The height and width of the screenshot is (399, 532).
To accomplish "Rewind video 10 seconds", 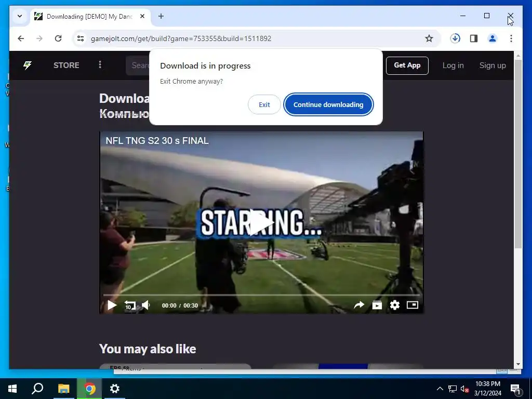I will coord(129,305).
